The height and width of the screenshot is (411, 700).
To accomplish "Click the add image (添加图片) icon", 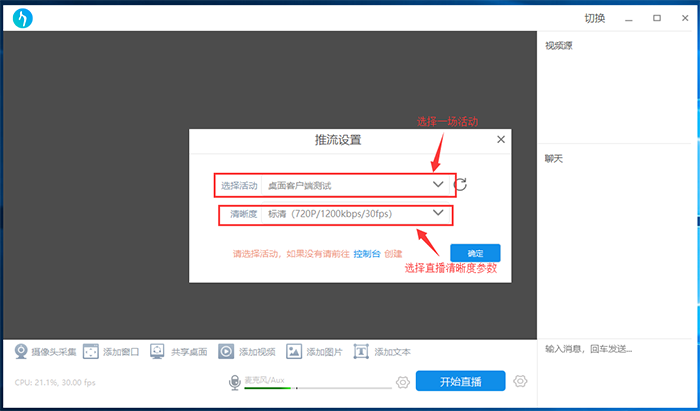I will 294,352.
